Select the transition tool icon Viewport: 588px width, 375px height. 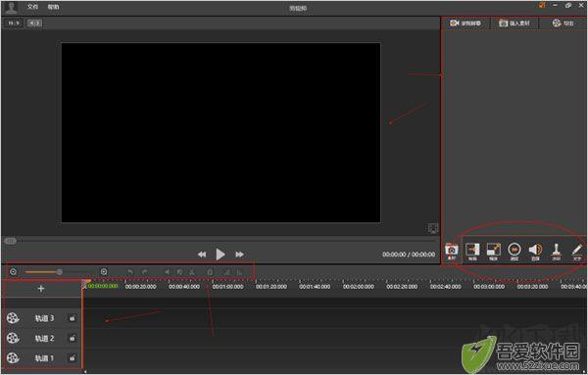click(x=472, y=252)
